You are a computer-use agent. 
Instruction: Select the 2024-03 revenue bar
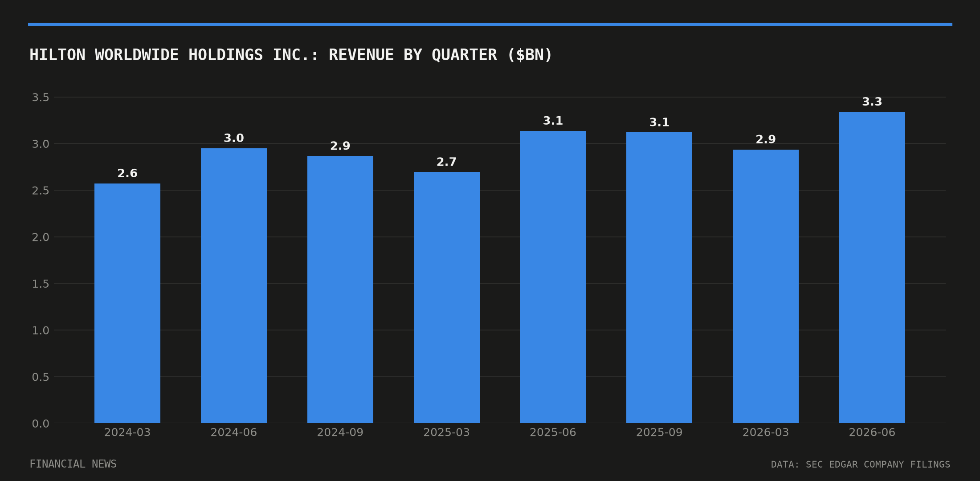click(x=127, y=303)
